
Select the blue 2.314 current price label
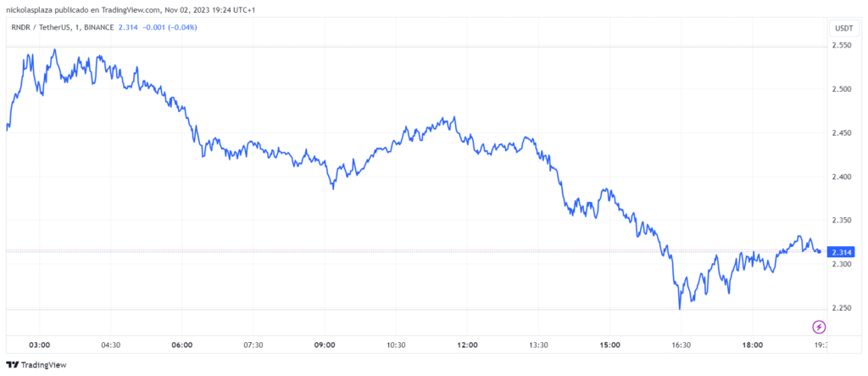pyautogui.click(x=842, y=252)
